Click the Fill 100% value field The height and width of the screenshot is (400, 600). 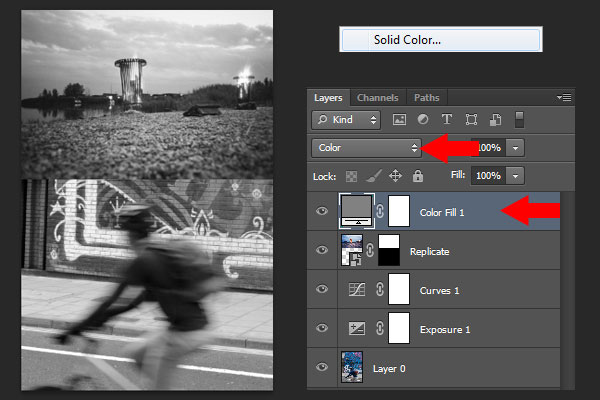click(x=488, y=176)
